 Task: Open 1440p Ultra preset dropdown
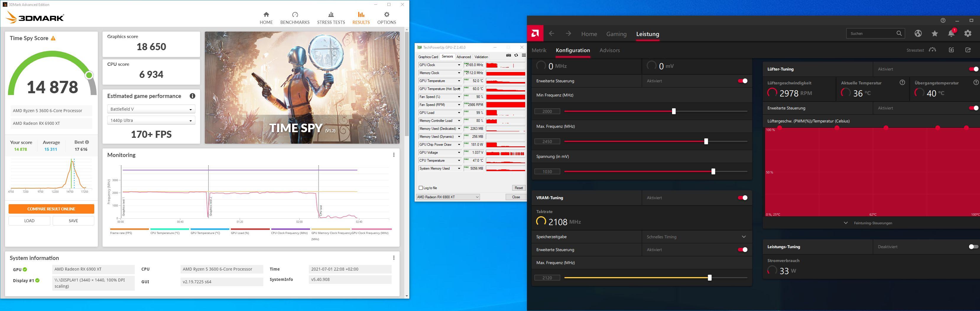[x=151, y=120]
